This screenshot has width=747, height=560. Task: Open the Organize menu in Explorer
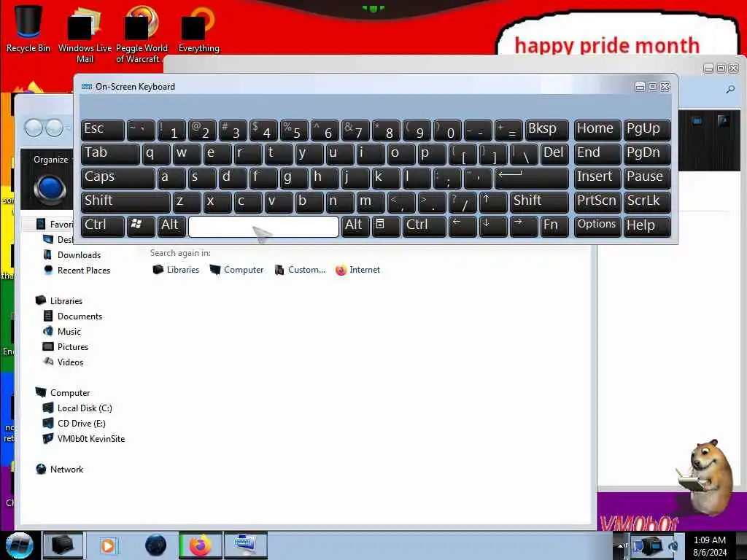tap(52, 160)
